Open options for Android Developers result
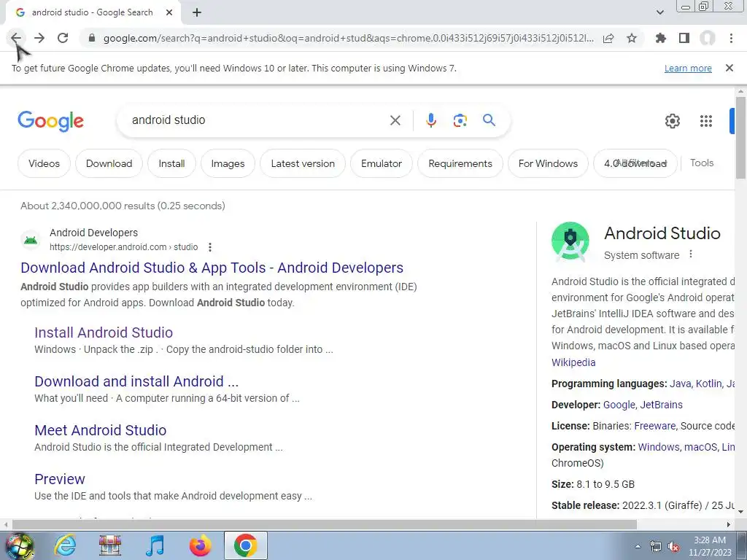This screenshot has width=747, height=560. pos(209,247)
